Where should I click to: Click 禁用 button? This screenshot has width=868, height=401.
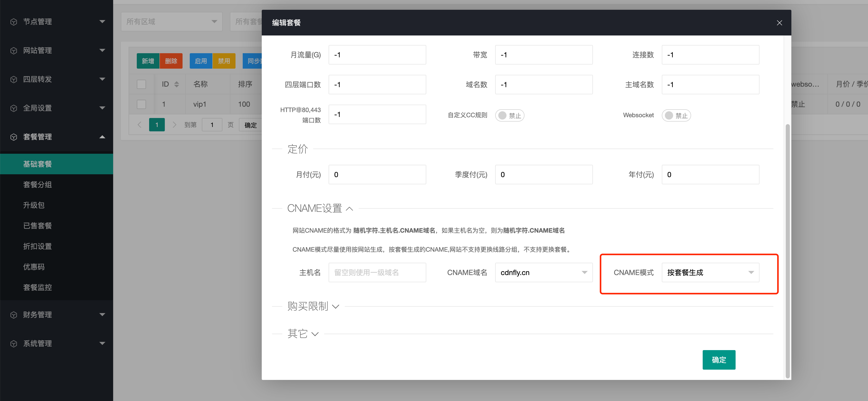224,61
